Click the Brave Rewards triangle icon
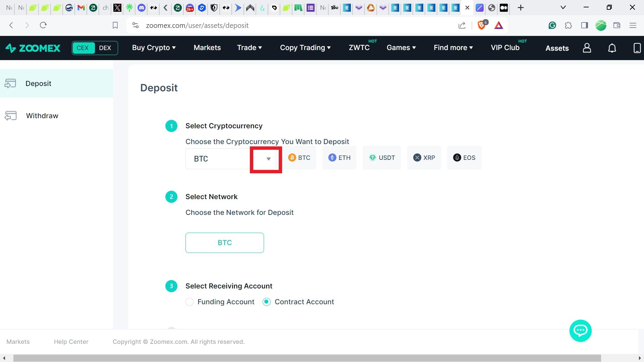Screen dimensions: 644x362 pyautogui.click(x=499, y=25)
